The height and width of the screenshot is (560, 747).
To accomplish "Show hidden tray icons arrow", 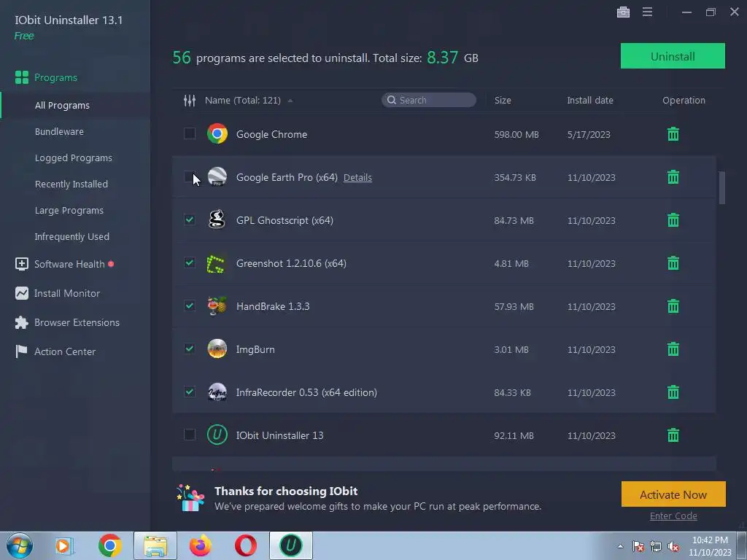I will point(620,546).
